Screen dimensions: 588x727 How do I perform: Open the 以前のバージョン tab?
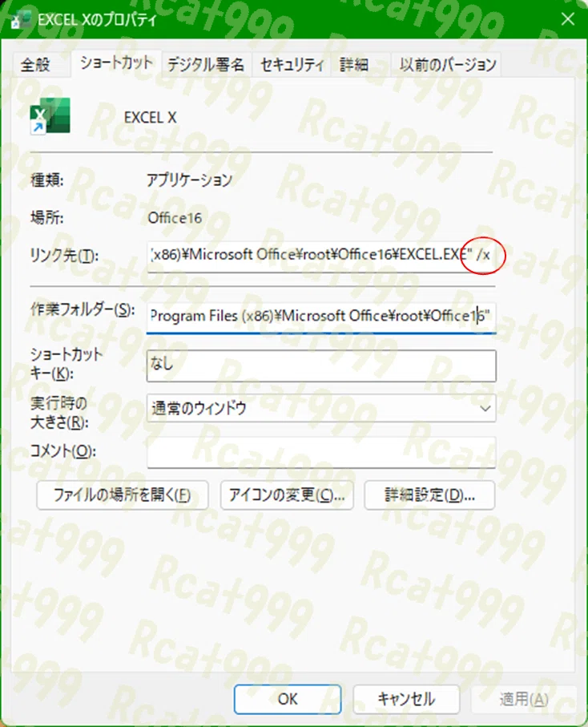[447, 64]
